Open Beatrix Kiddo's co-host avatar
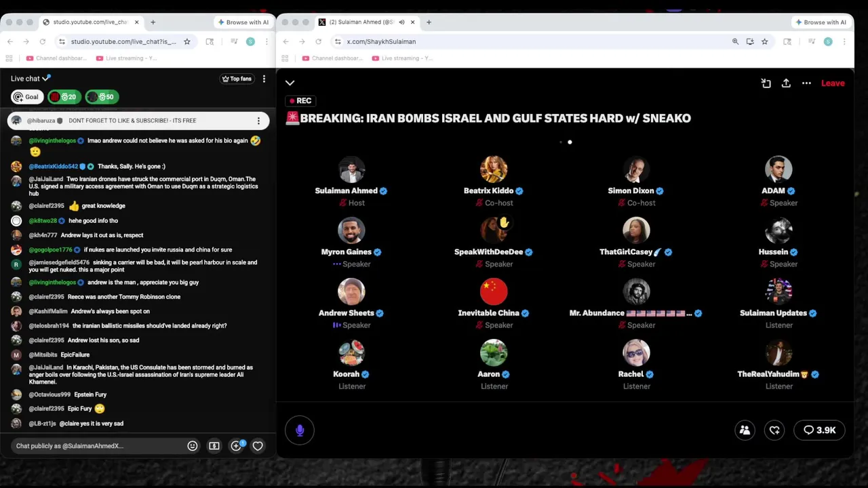 pyautogui.click(x=494, y=170)
